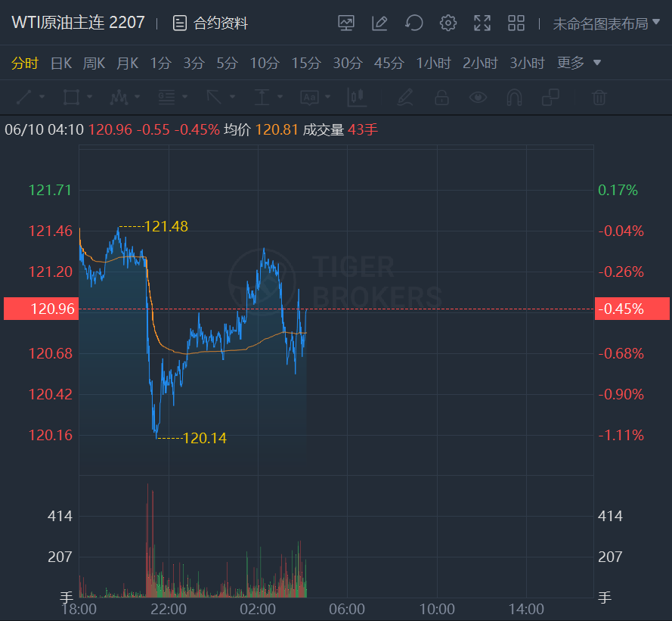Image resolution: width=672 pixels, height=621 pixels.
Task: Select the candlestick indicator tool icon
Action: pos(357,97)
